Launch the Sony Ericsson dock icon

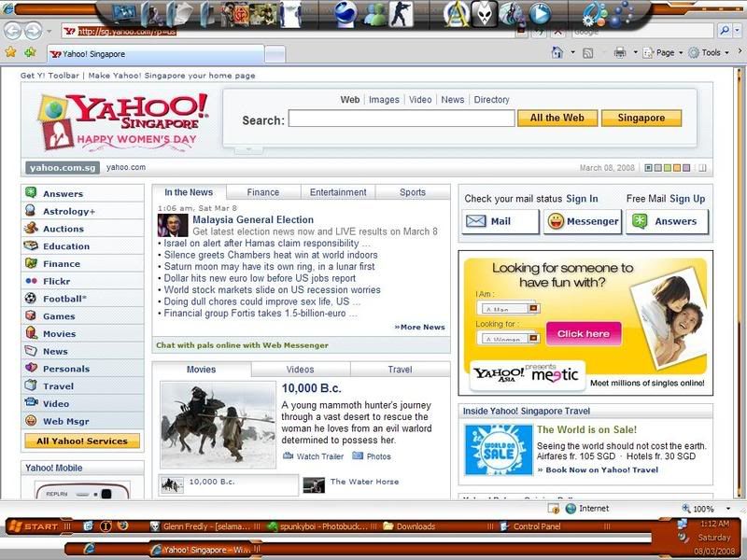point(345,13)
